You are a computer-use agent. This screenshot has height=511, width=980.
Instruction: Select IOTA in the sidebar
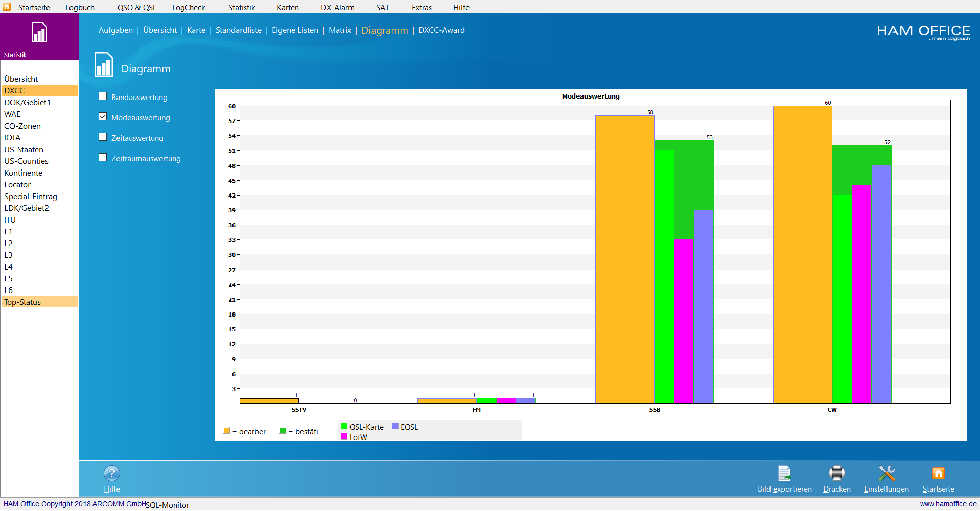coord(40,137)
